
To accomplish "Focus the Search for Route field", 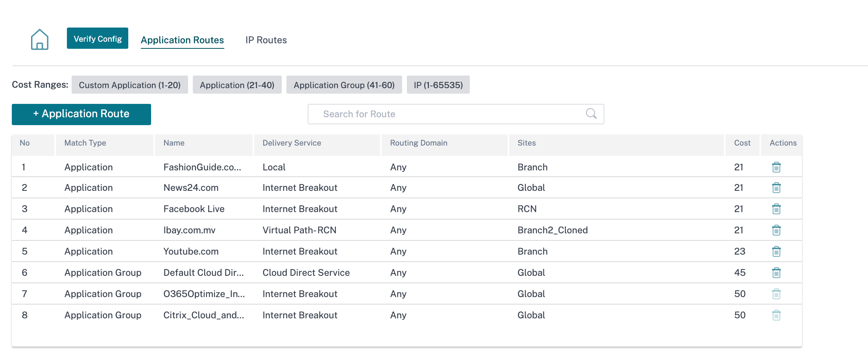I will (x=456, y=114).
